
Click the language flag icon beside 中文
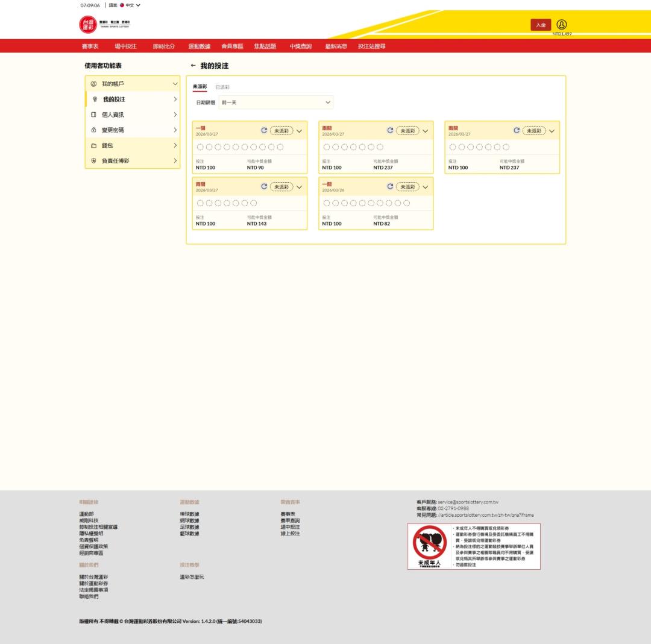pyautogui.click(x=122, y=5)
